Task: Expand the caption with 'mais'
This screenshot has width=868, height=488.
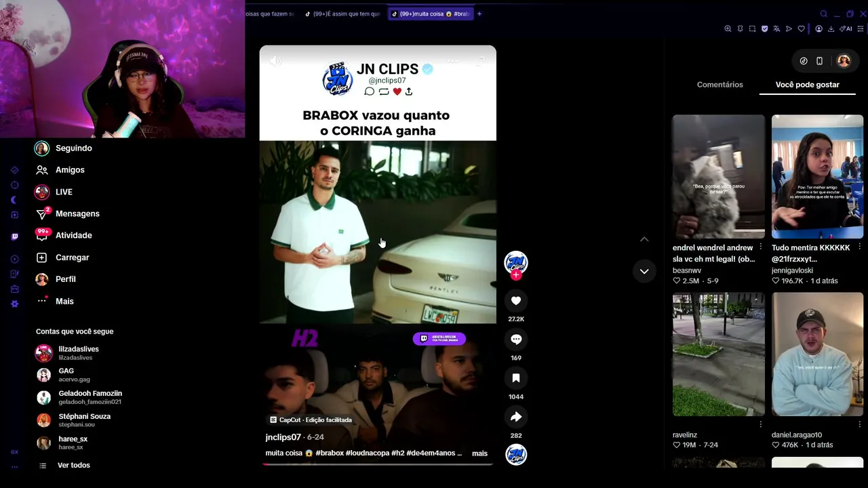Action: 479,453
